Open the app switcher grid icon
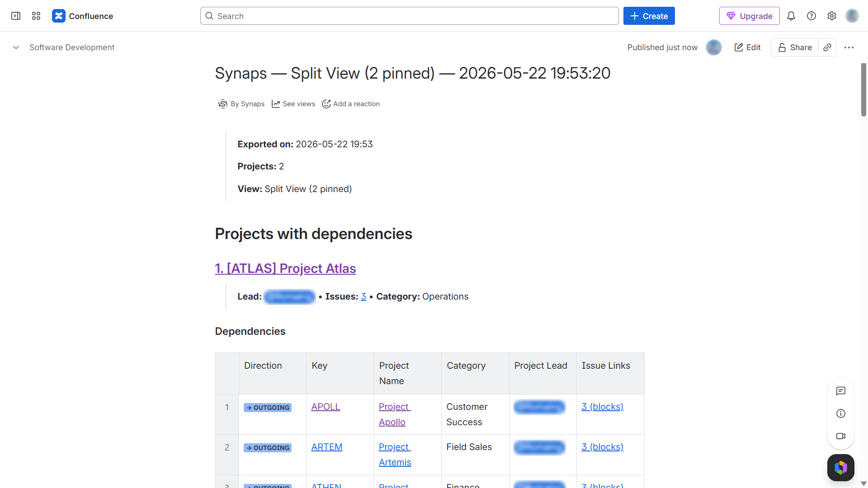The image size is (868, 488). coord(36,16)
